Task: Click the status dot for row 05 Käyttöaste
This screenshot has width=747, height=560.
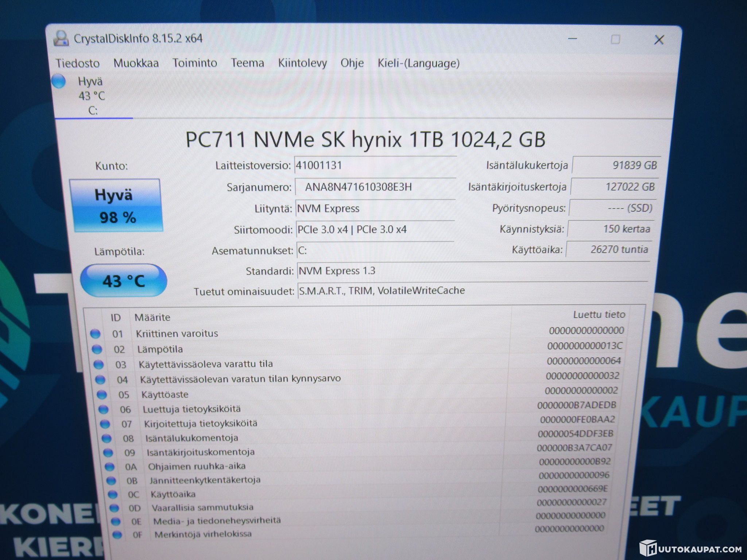Action: pyautogui.click(x=102, y=395)
